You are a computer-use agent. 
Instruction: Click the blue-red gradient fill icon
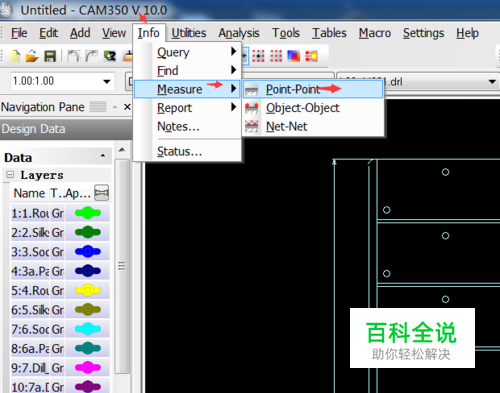pyautogui.click(x=294, y=56)
